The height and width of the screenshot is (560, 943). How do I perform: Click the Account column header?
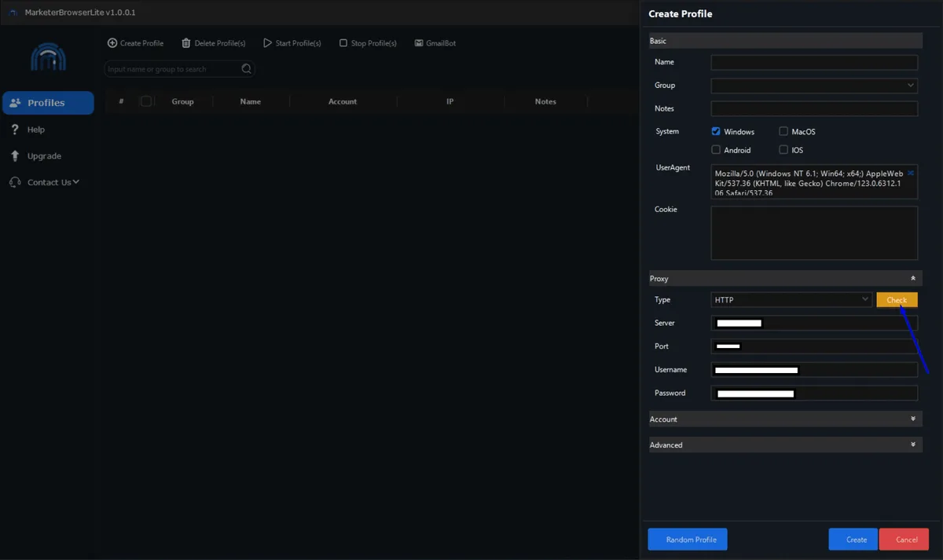click(x=343, y=101)
